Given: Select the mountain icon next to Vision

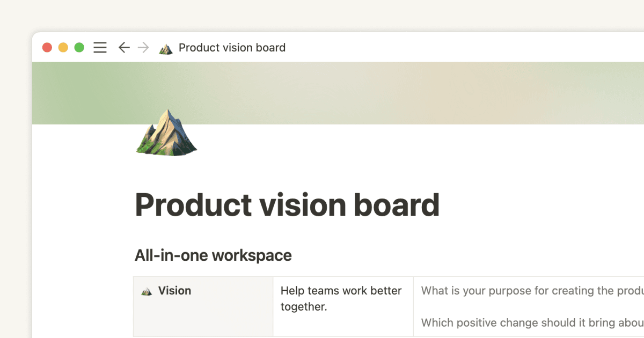Looking at the screenshot, I should coord(147,290).
